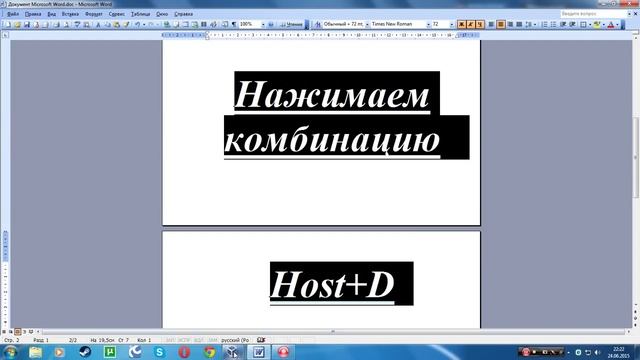Open the Правка menu
The height and width of the screenshot is (360, 640).
(33, 14)
